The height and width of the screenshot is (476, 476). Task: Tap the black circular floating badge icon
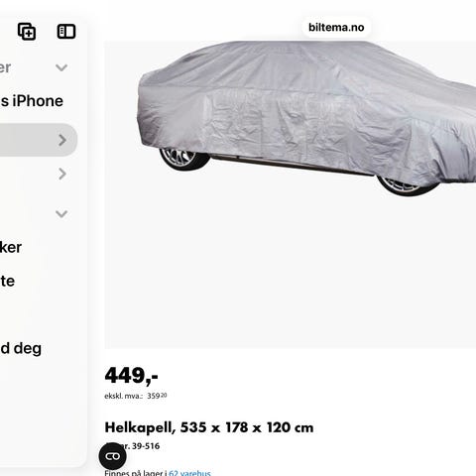[112, 456]
